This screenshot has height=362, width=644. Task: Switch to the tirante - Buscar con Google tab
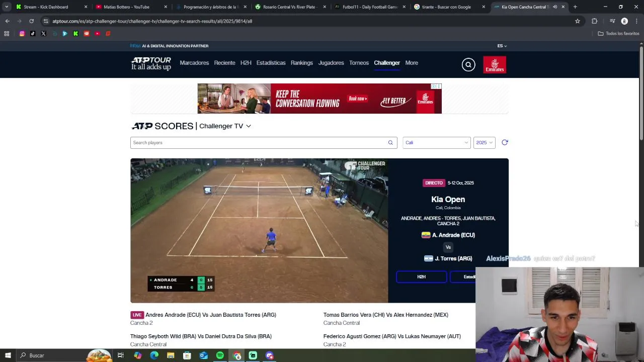pyautogui.click(x=449, y=7)
